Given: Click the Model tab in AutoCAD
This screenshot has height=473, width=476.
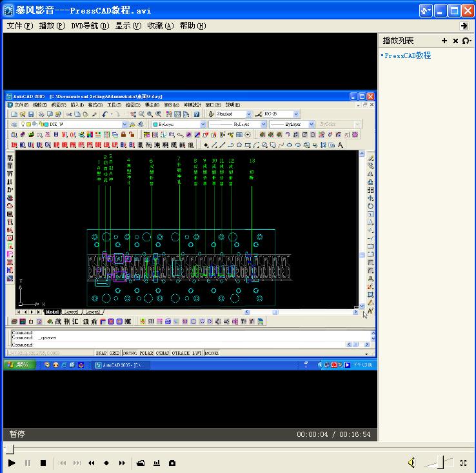Looking at the screenshot, I should point(52,312).
